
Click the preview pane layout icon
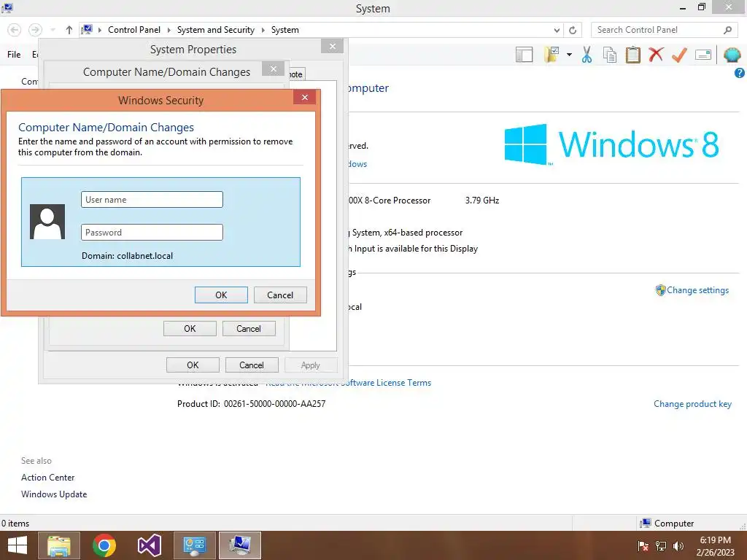pos(524,55)
